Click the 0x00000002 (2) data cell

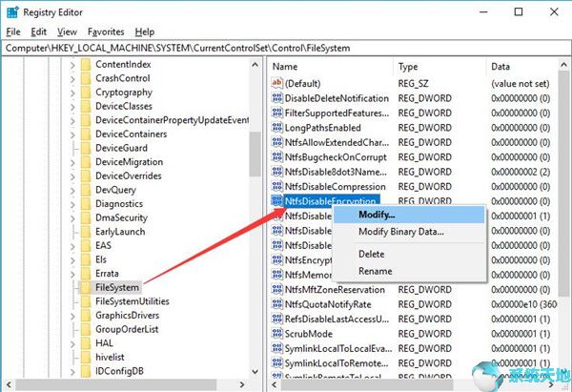pyautogui.click(x=521, y=172)
